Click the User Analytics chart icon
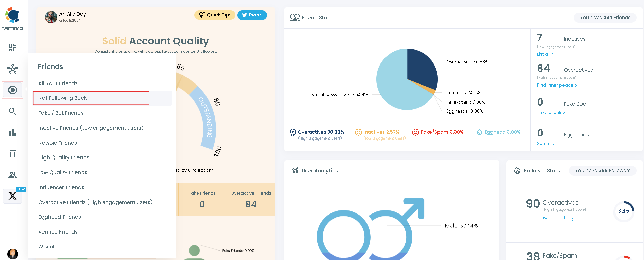644x260 pixels. click(x=295, y=170)
